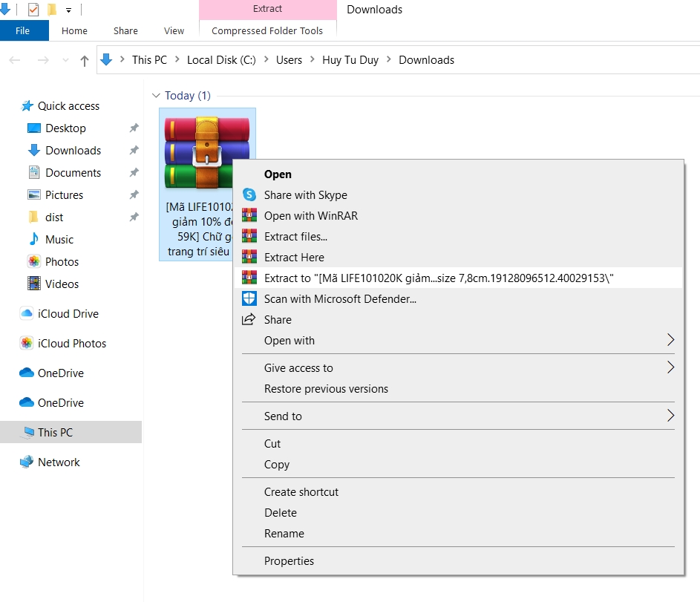Click the pin icon next to Documents
Screen dimensions: 700x602
[134, 173]
